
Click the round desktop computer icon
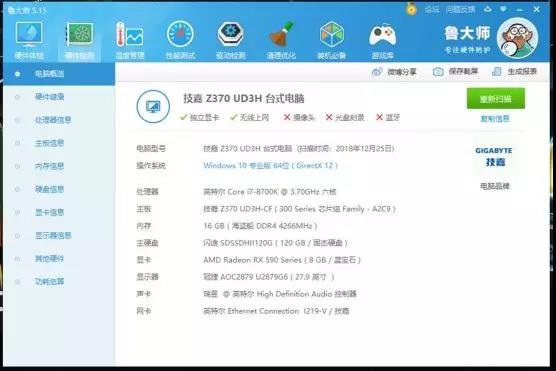coord(153,106)
